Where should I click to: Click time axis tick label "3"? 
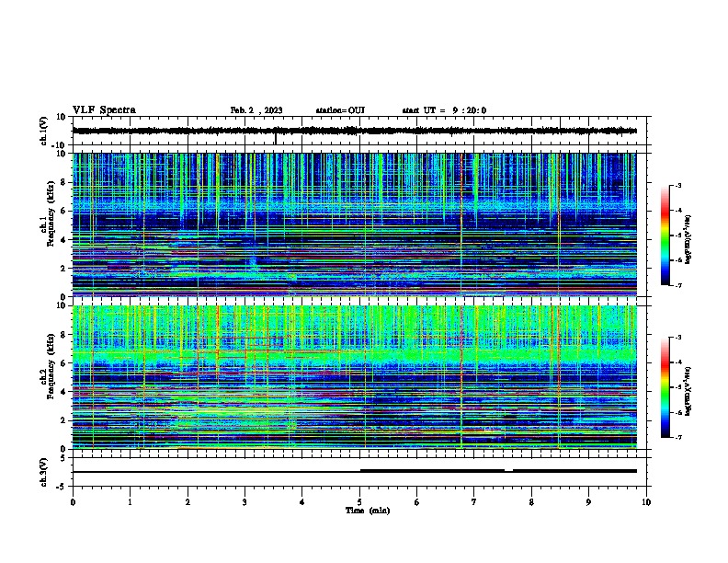(245, 502)
